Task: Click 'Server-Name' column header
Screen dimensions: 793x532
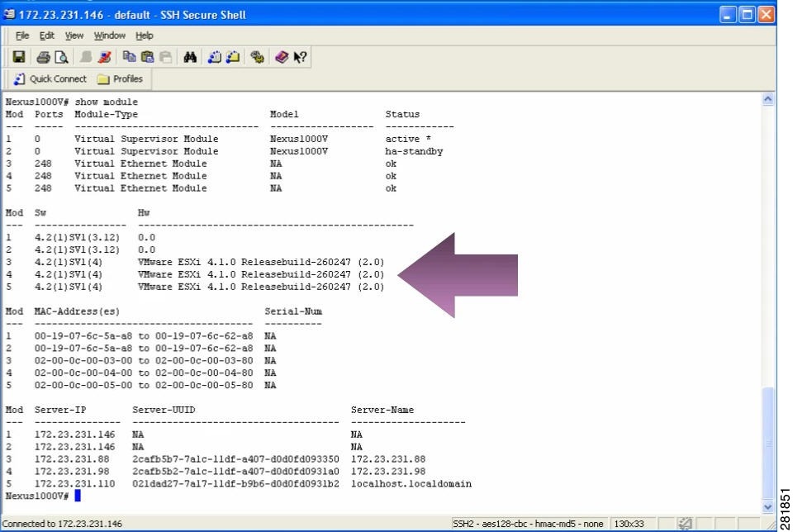Action: point(382,410)
